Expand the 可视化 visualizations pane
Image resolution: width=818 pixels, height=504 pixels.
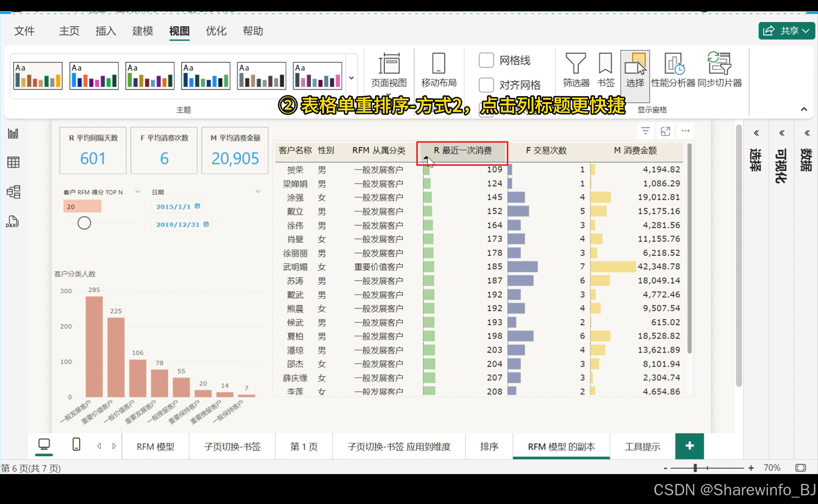782,133
